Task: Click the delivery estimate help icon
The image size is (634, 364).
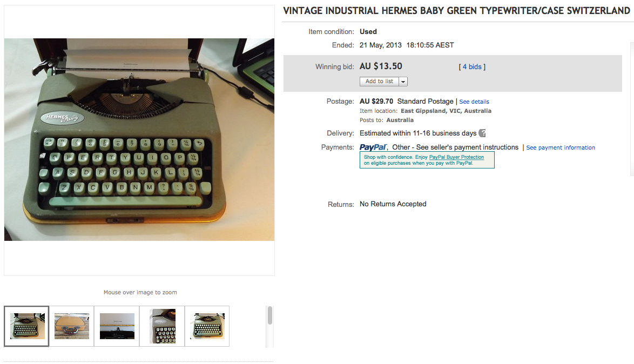Action: coord(482,133)
